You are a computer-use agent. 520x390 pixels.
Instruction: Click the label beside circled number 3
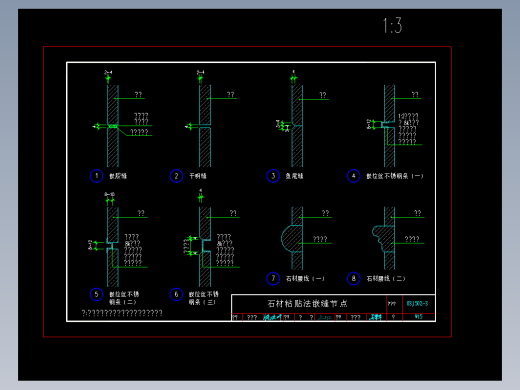[x=294, y=176]
